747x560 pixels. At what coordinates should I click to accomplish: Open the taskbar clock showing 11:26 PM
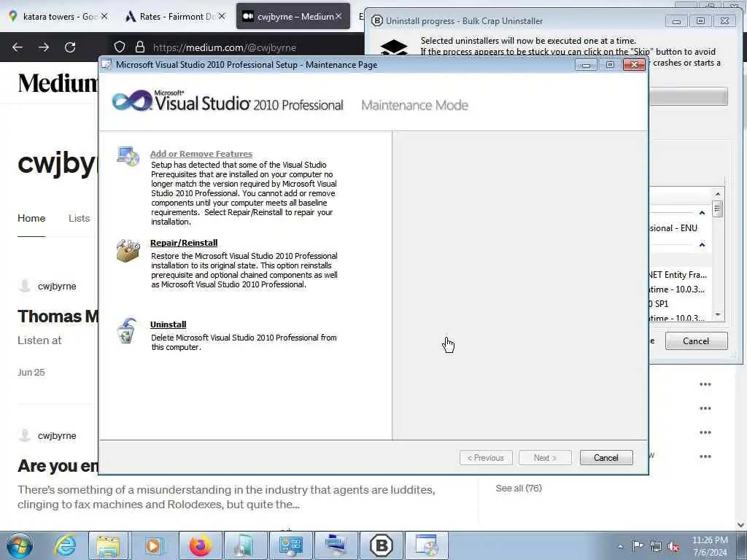pos(710,546)
